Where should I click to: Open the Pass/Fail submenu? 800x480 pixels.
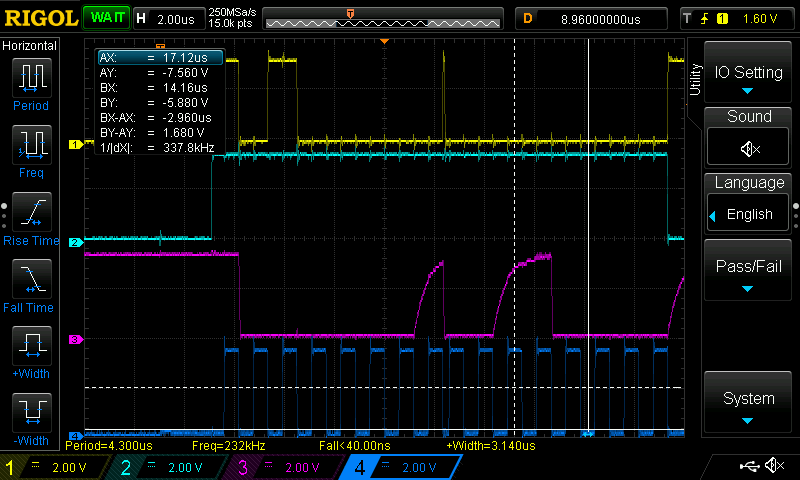pos(748,270)
